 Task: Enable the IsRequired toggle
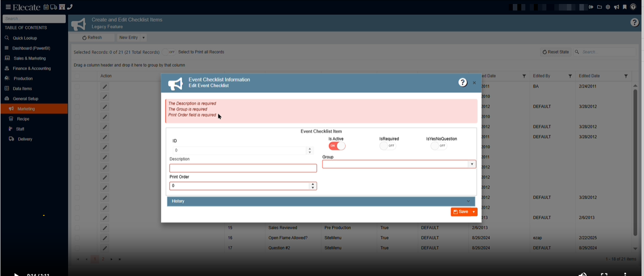click(x=388, y=146)
